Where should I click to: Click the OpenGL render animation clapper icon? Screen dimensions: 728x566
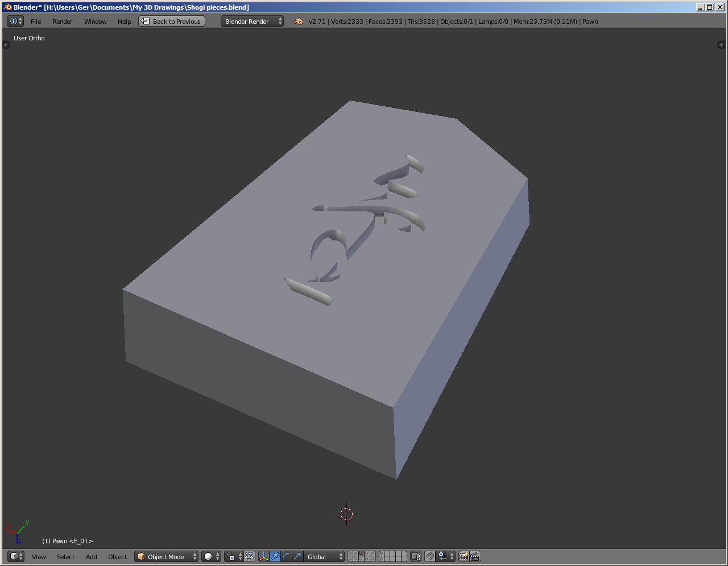(475, 556)
